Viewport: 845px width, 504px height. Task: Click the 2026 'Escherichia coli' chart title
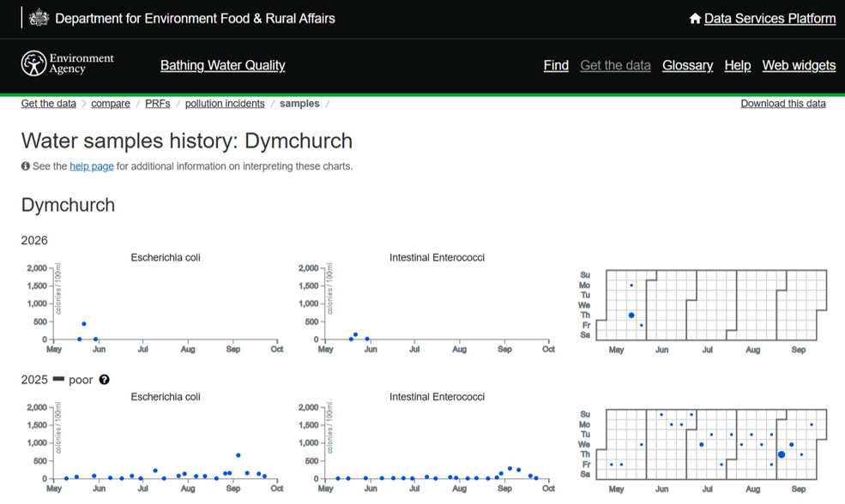point(166,257)
